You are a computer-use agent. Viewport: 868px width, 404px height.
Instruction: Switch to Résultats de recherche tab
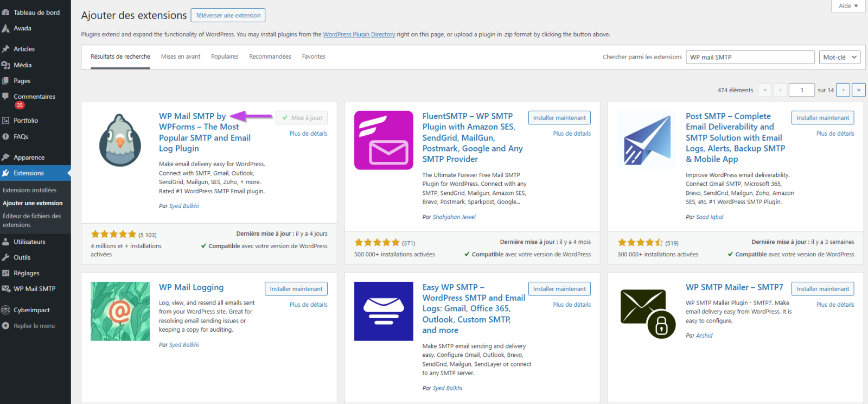120,56
